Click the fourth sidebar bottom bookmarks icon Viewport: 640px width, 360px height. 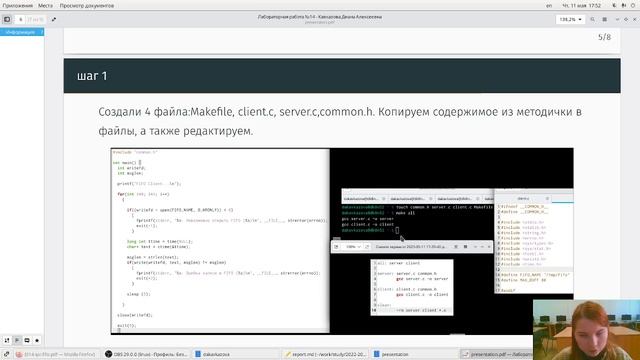[37, 340]
